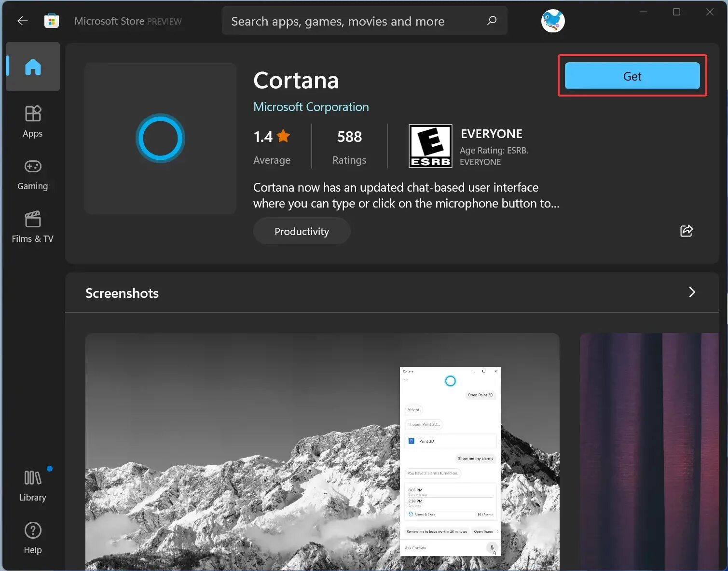728x571 pixels.
Task: Share the Cortana app page
Action: (686, 231)
